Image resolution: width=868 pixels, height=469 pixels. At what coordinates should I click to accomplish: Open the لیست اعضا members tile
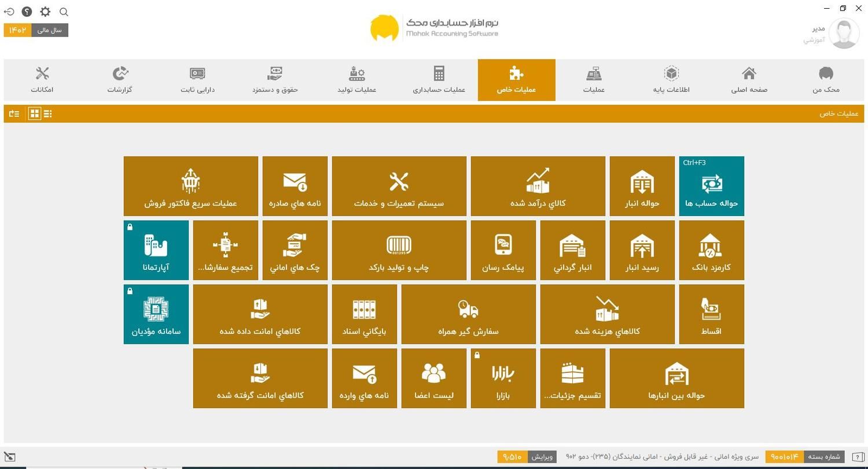point(433,379)
